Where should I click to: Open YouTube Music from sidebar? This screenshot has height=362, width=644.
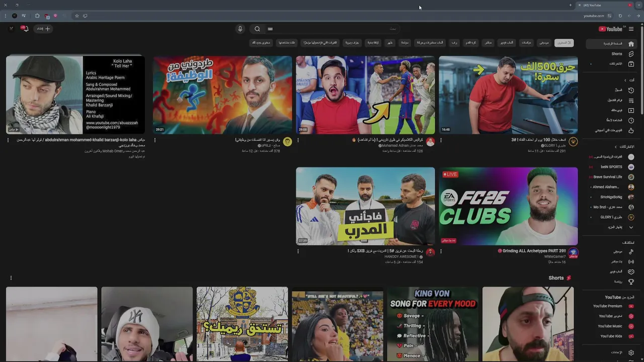pos(612,326)
